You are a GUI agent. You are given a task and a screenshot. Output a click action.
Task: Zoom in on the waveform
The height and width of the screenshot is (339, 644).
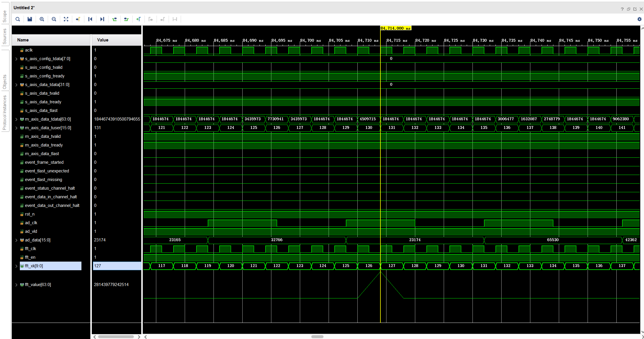coord(42,19)
